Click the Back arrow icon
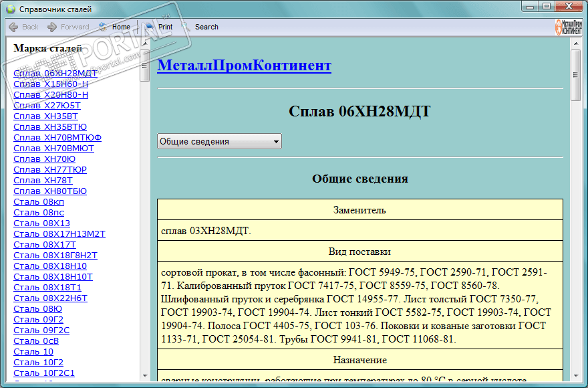The height and width of the screenshot is (388, 588). pyautogui.click(x=13, y=27)
